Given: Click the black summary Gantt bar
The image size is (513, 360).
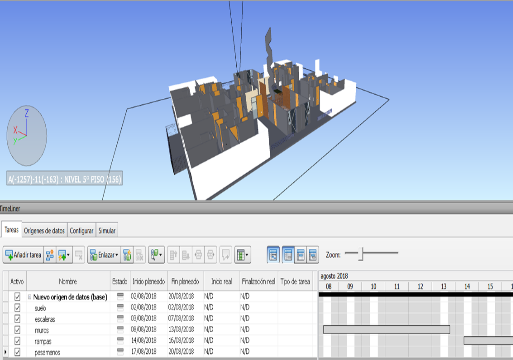Looking at the screenshot, I should click(x=416, y=294).
